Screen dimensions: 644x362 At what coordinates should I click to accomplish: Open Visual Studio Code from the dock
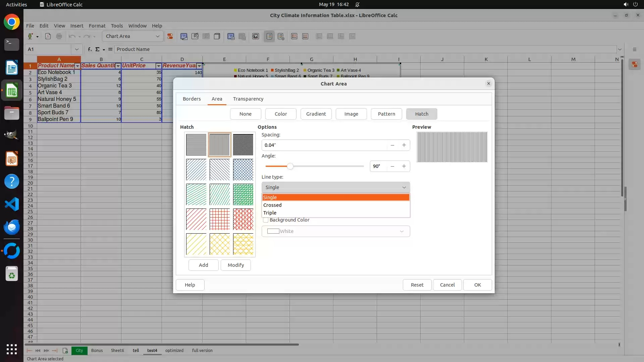pyautogui.click(x=11, y=204)
